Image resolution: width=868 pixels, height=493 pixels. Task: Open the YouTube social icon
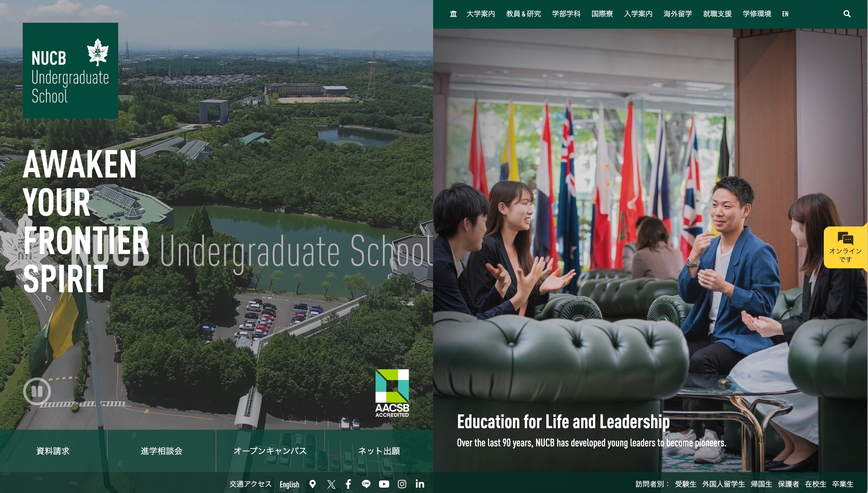point(384,484)
